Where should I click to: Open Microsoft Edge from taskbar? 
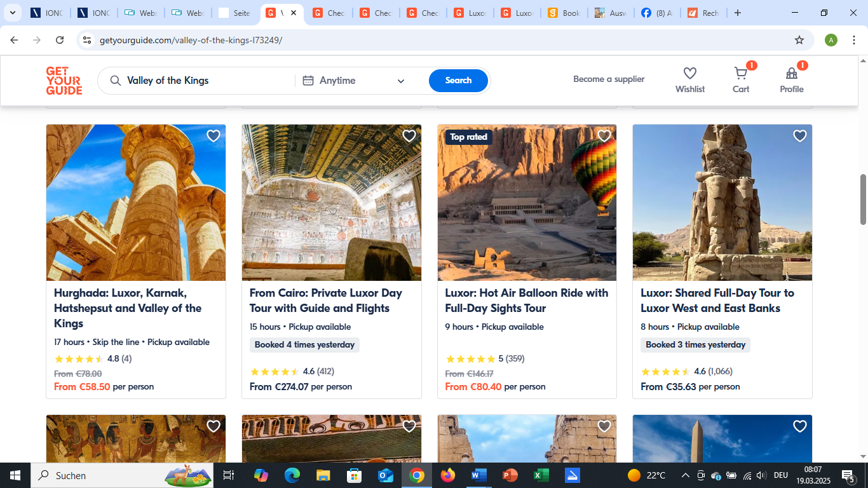[292, 475]
